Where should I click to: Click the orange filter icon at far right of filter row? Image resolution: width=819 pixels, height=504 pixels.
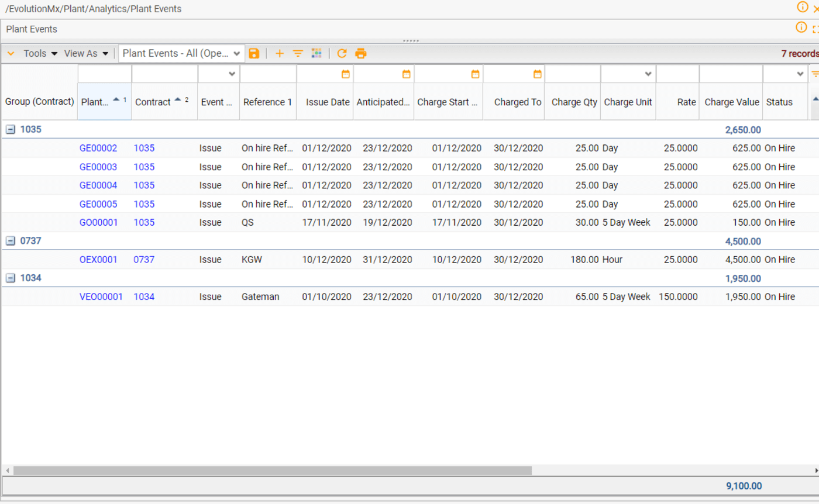pyautogui.click(x=814, y=74)
